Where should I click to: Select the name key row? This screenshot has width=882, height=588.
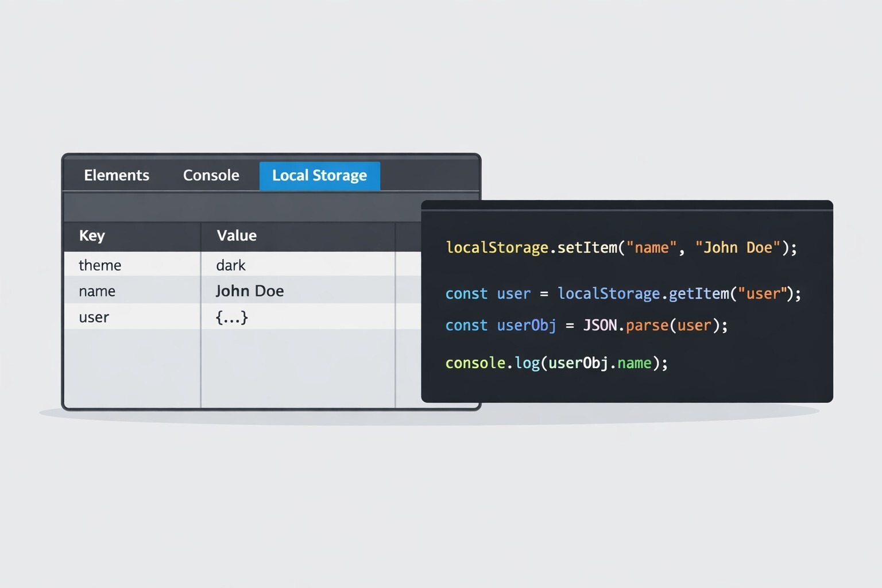pos(242,291)
